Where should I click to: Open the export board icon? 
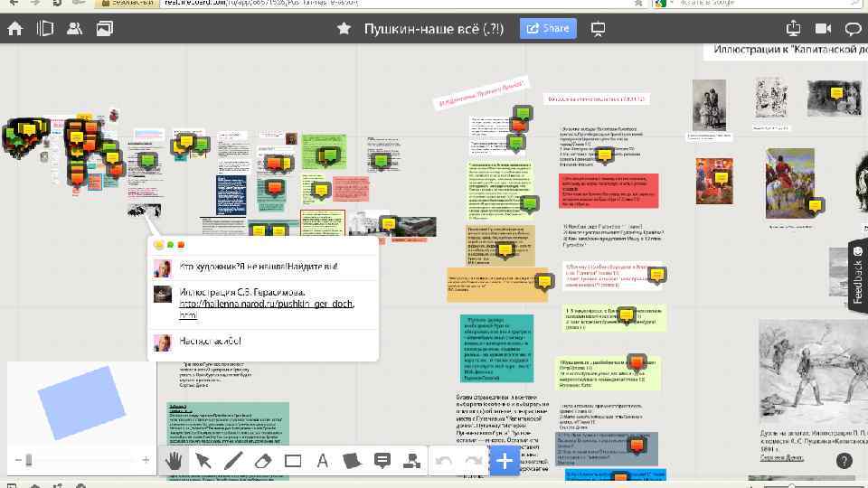pyautogui.click(x=793, y=28)
